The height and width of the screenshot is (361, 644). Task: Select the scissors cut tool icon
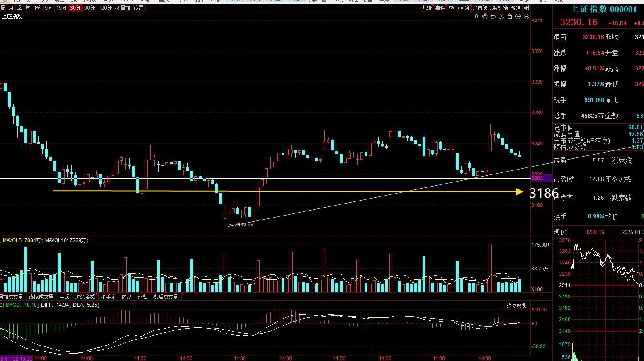coord(501,17)
